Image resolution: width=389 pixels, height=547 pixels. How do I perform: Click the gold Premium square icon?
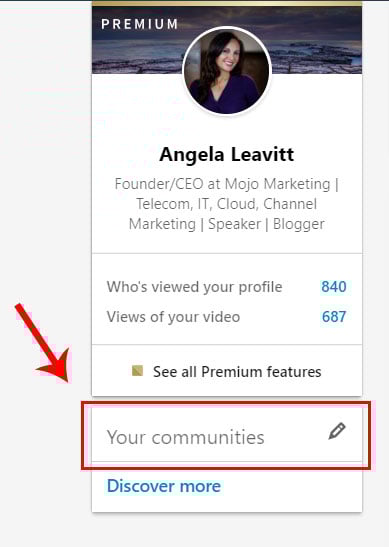[137, 371]
